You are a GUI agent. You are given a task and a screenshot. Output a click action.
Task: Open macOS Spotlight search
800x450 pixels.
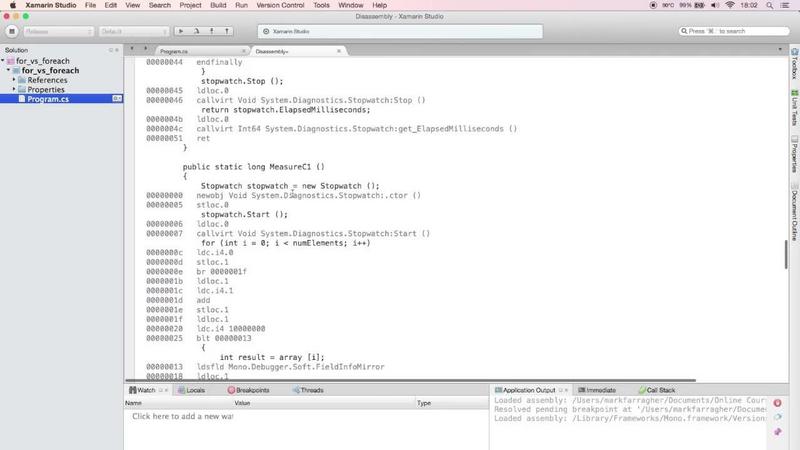[769, 5]
